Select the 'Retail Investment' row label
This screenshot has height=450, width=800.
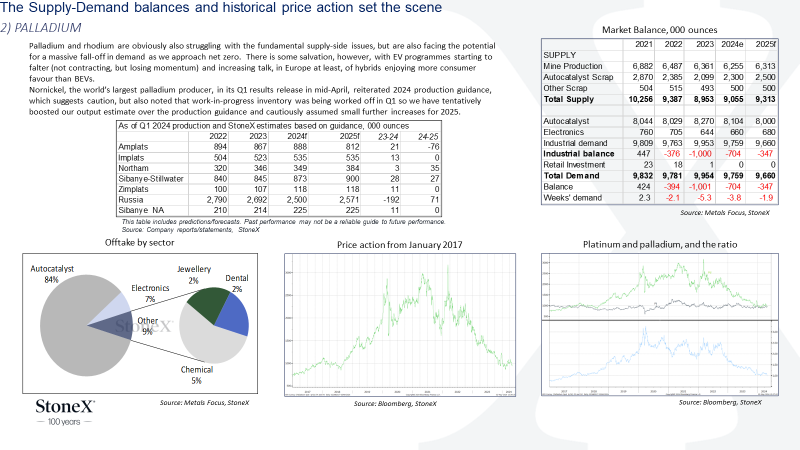[574, 165]
